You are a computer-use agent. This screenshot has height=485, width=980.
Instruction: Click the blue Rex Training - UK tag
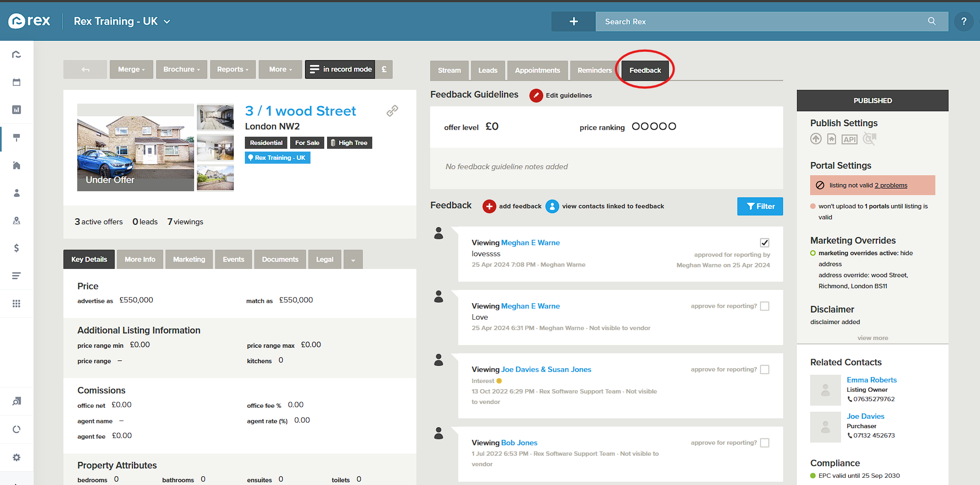[277, 158]
